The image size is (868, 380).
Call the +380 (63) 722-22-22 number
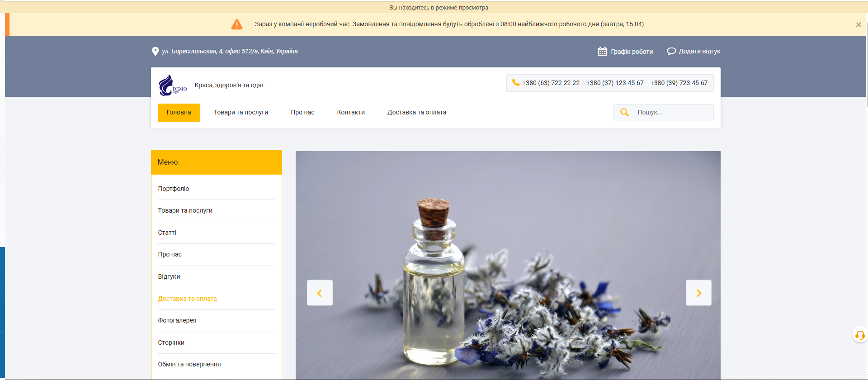(551, 83)
